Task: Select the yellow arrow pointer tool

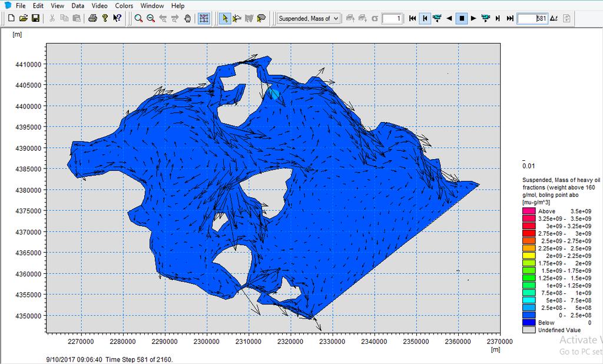Action: pyautogui.click(x=225, y=18)
